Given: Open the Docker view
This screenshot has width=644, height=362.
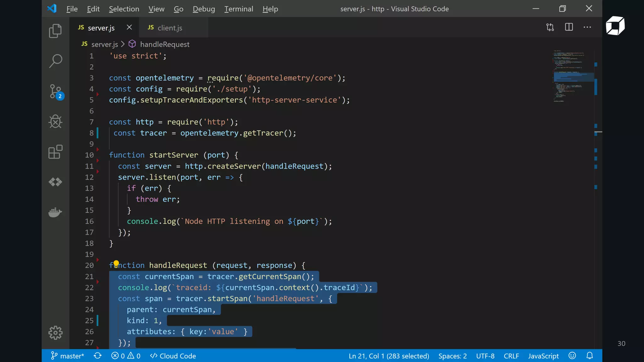Looking at the screenshot, I should click(55, 212).
